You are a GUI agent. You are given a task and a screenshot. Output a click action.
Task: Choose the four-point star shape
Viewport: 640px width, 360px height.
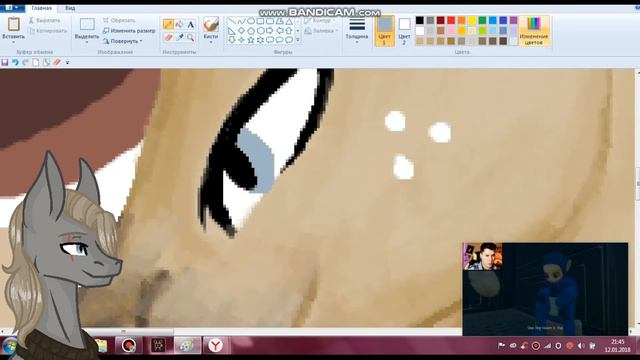(x=241, y=40)
